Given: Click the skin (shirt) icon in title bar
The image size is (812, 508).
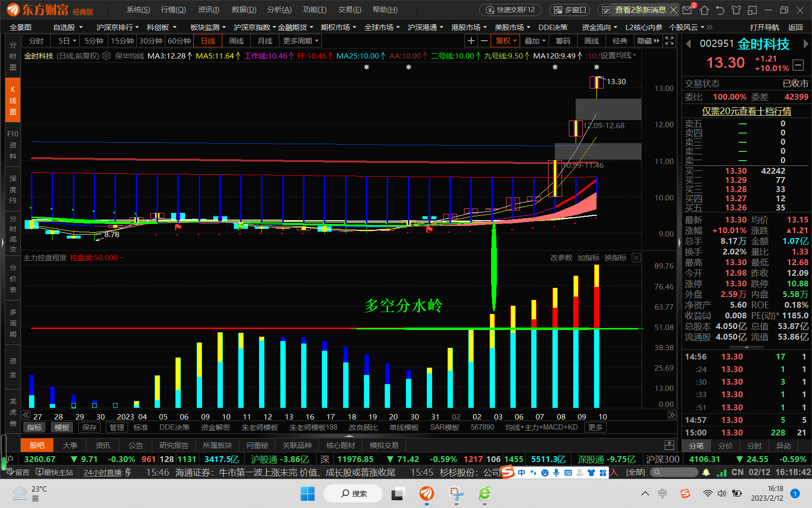Looking at the screenshot, I should 736,10.
